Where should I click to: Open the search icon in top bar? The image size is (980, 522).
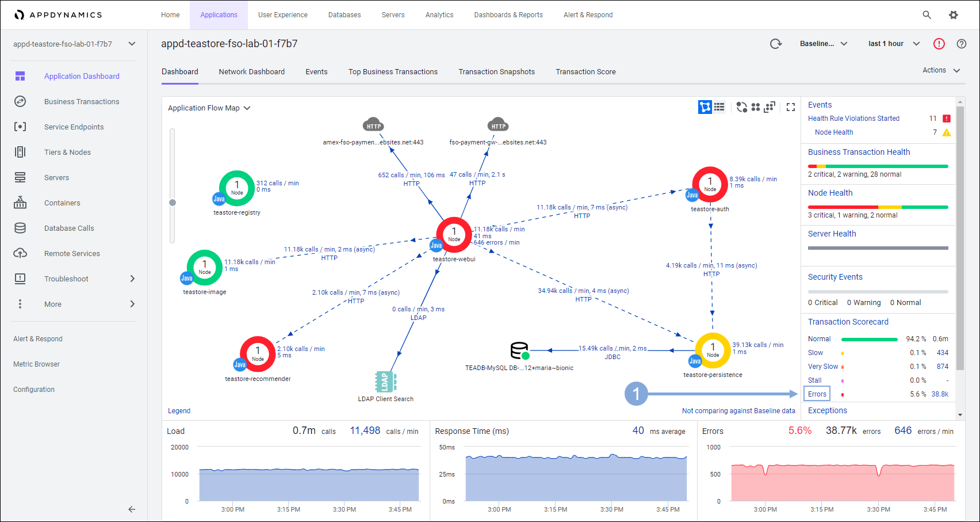tap(927, 15)
